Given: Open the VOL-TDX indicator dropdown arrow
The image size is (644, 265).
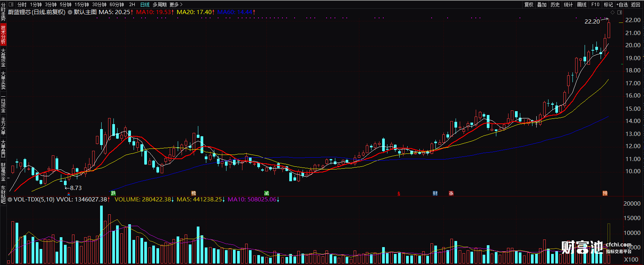Looking at the screenshot, I should (10, 200).
